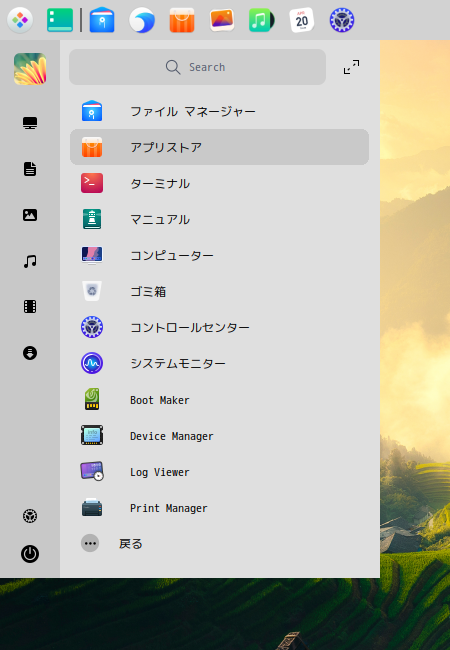Image resolution: width=450 pixels, height=650 pixels.
Task: Open the Downloads sidebar icon
Action: [30, 353]
